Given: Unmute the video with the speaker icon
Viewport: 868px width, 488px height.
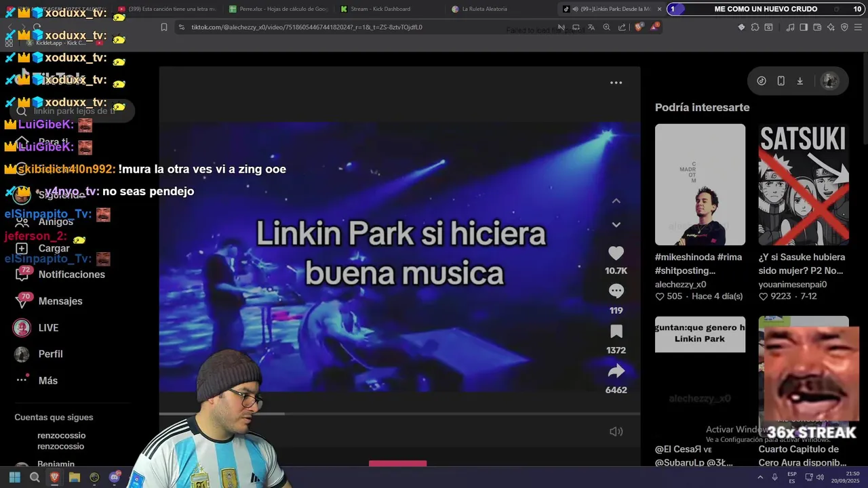Looking at the screenshot, I should [616, 432].
